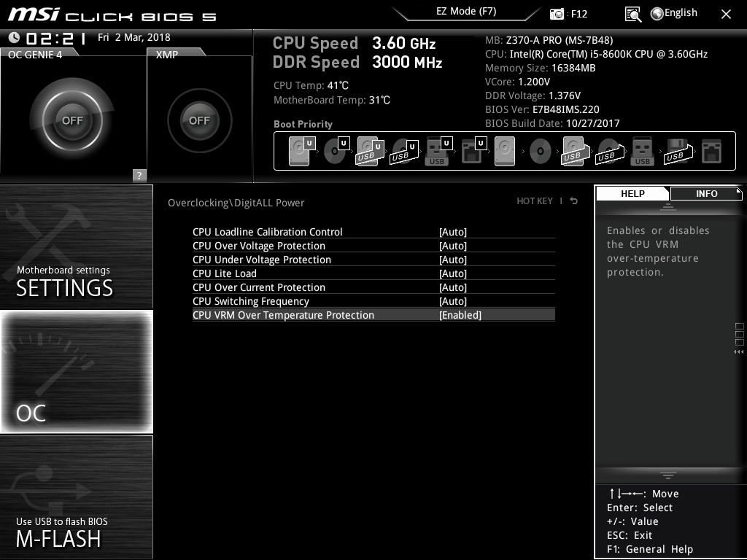Pick the legacy USB CD/DVD boot icon
The height and width of the screenshot is (560, 747).
pos(610,151)
